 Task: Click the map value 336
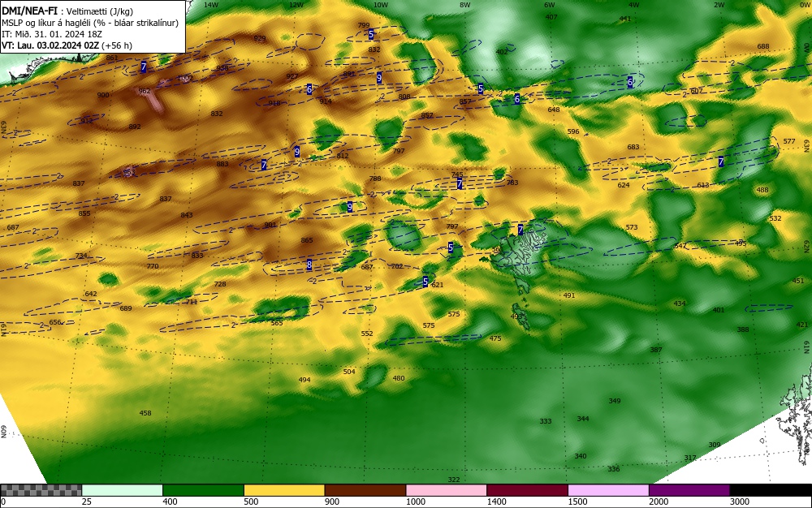tap(614, 469)
